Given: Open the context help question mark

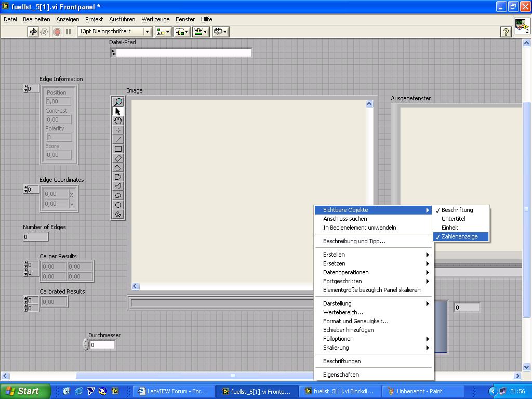Looking at the screenshot, I should tap(506, 32).
